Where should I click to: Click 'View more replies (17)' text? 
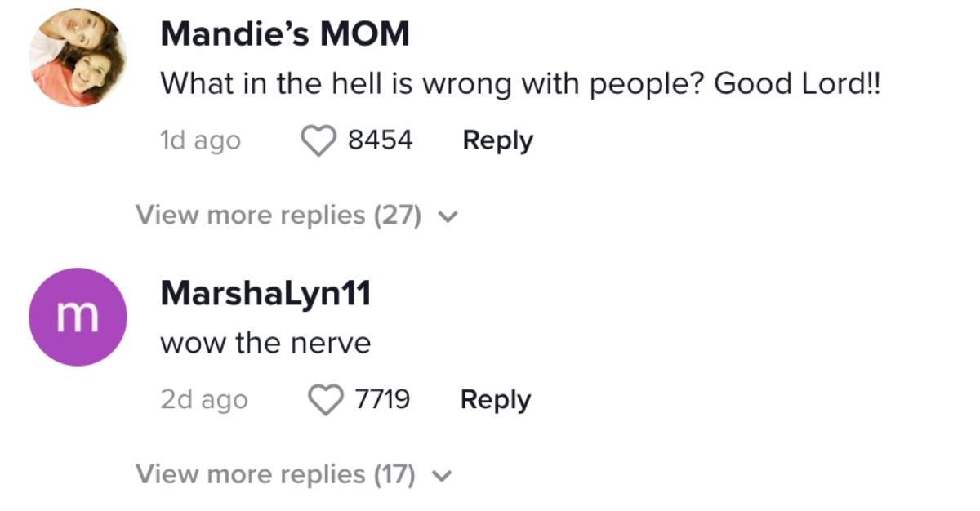pos(274,474)
